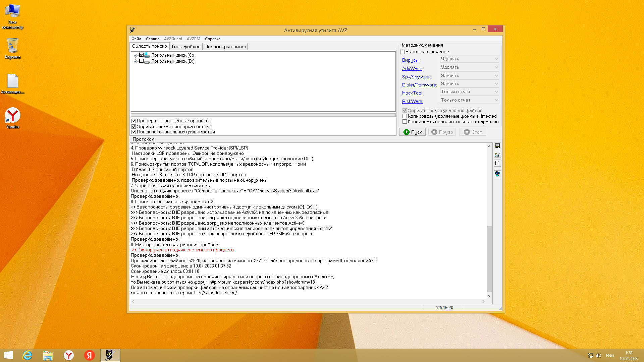Check the Локальный диск (D:) checkbox

[x=141, y=61]
